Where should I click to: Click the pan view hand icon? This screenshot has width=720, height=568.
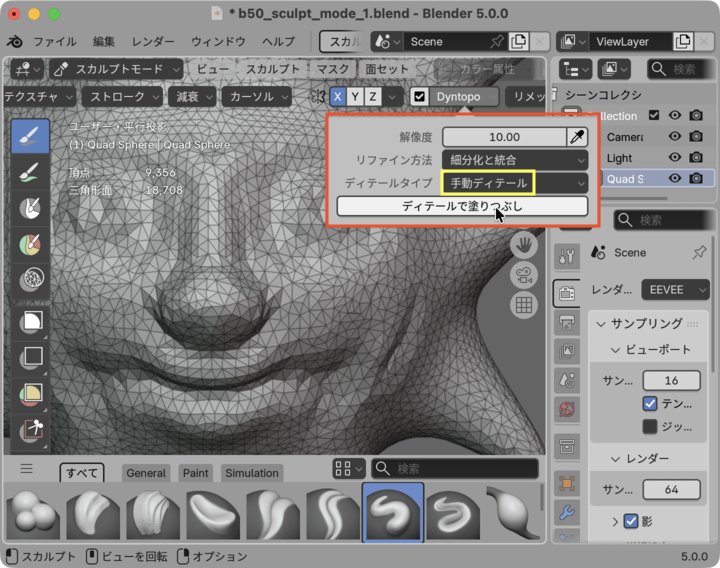click(523, 245)
